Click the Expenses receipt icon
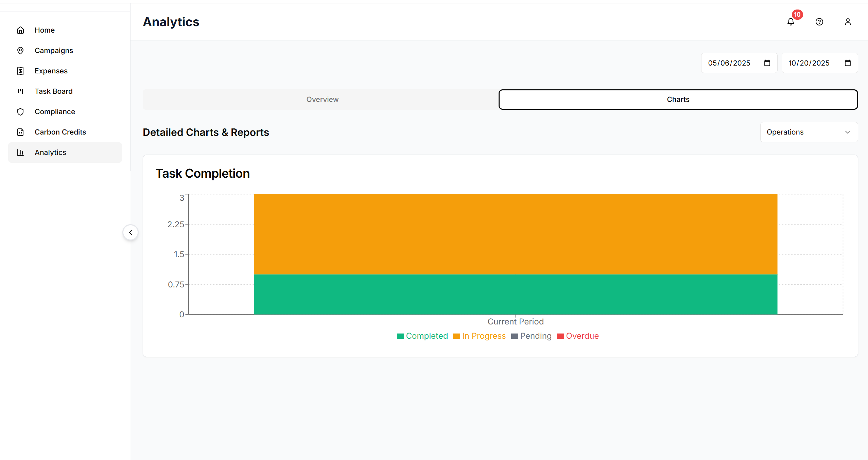The width and height of the screenshot is (868, 460). (20, 71)
